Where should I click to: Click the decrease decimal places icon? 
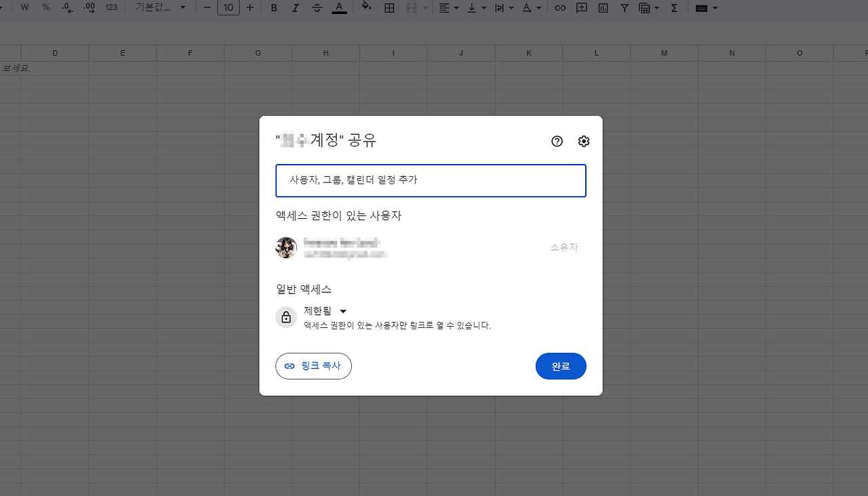pos(66,8)
